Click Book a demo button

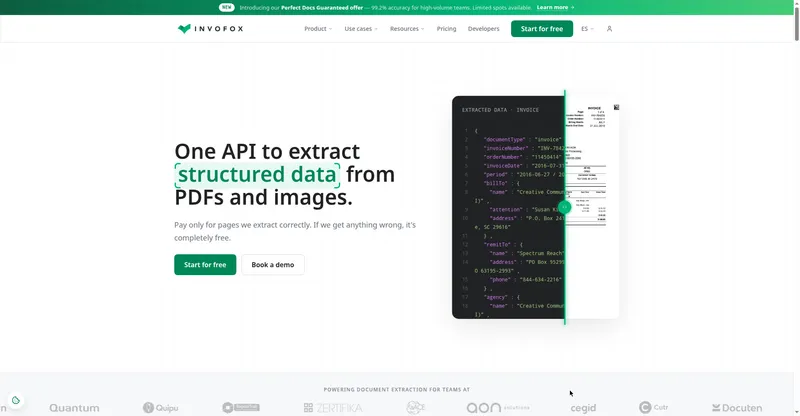(x=272, y=264)
